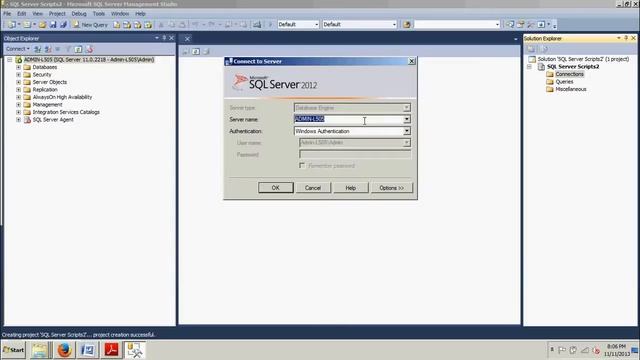Expand the Integration Services Catalogs node
640x360 pixels.
(18, 112)
